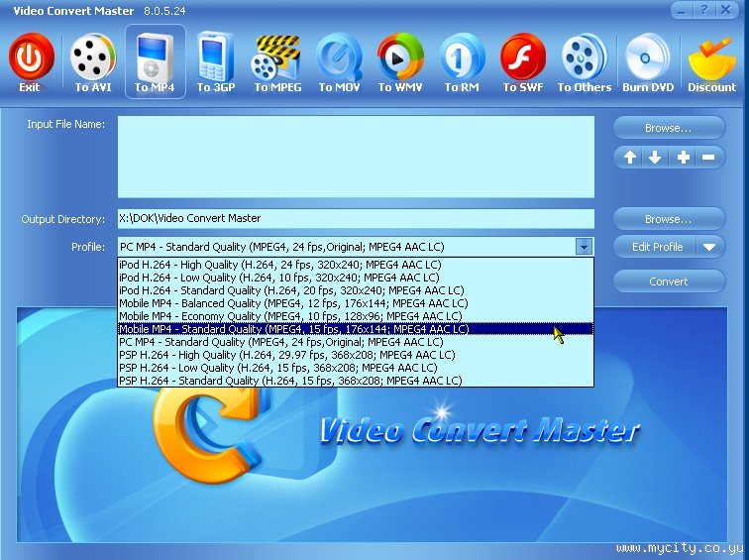
Task: Close the Video Convert Master window
Action: pyautogui.click(x=726, y=10)
